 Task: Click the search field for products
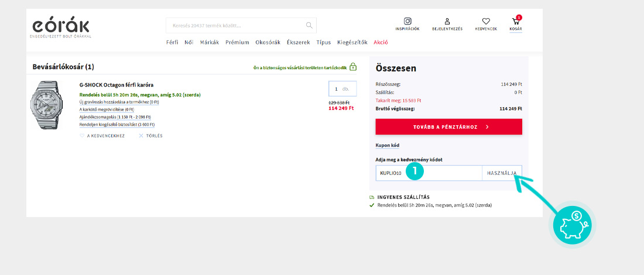pyautogui.click(x=241, y=25)
